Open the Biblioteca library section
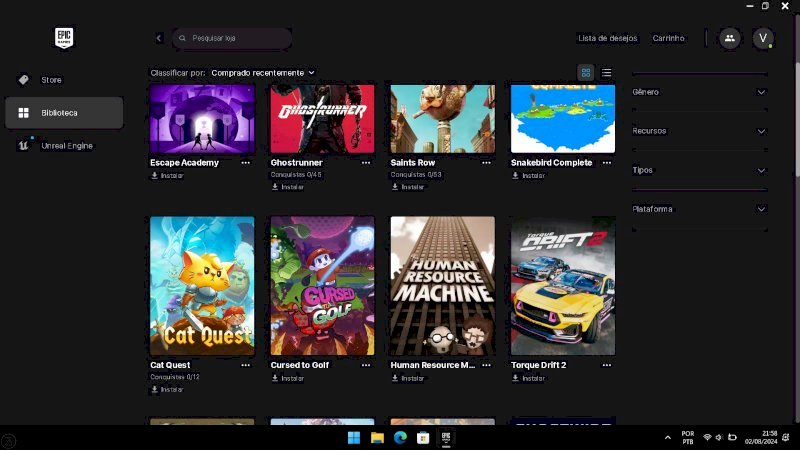The image size is (800, 450). pyautogui.click(x=64, y=113)
